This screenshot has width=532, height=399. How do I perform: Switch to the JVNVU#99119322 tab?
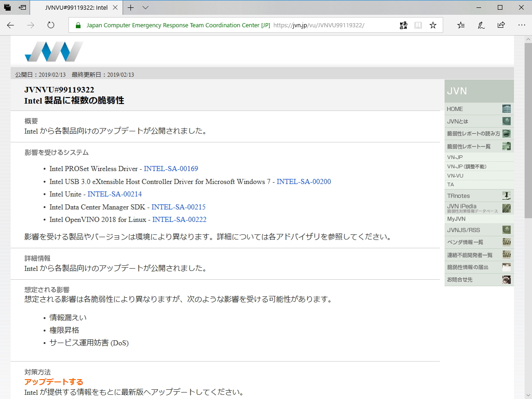coord(74,7)
